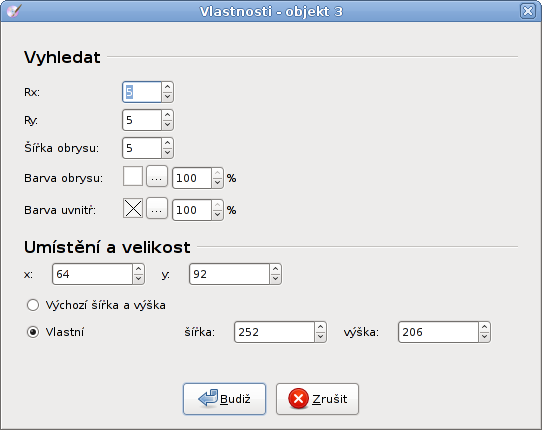
Task: Increase Barva uvnitř opacity percentage
Action: pos(217,205)
